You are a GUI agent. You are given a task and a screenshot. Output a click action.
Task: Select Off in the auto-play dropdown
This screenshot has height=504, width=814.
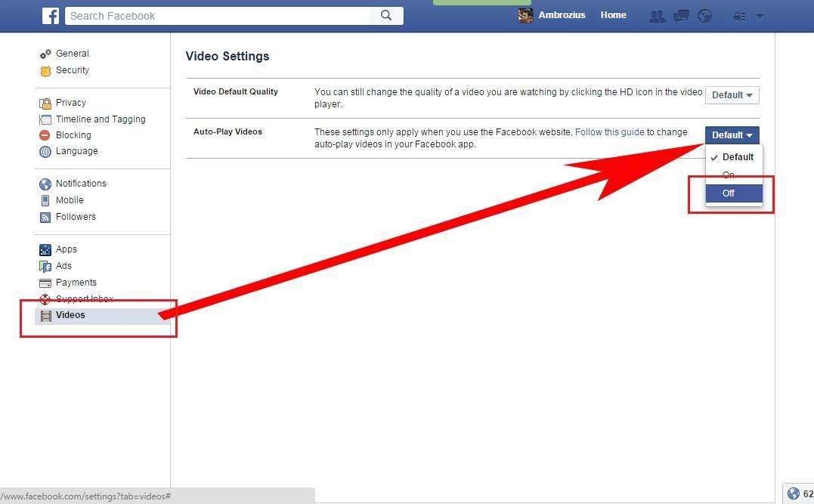tap(729, 193)
